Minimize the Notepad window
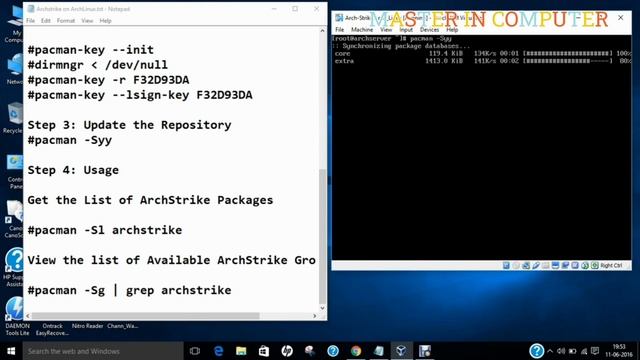640x360 pixels. [x=274, y=9]
